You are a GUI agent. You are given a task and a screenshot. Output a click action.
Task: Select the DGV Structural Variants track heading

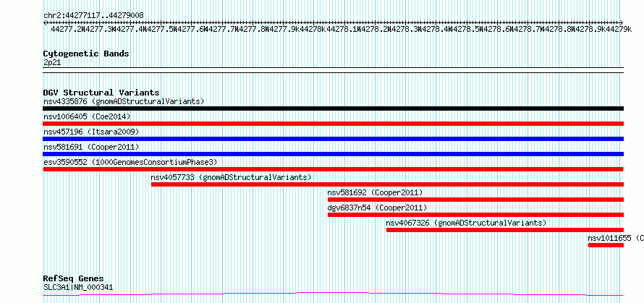[x=101, y=93]
